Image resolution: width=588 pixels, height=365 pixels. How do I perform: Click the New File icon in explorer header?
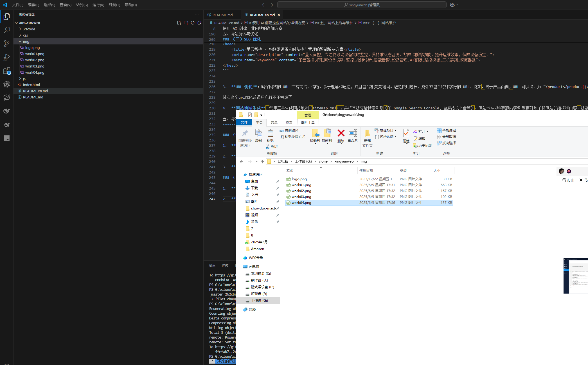tap(179, 23)
